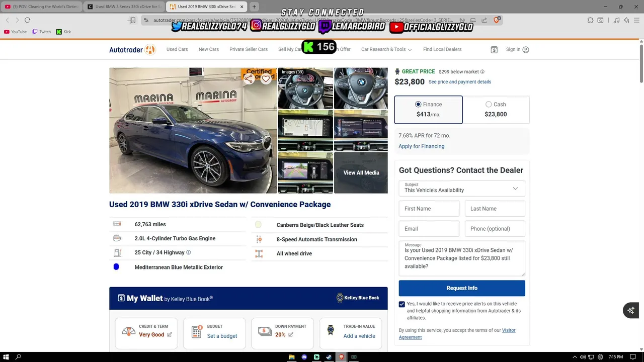Click the page vertical scrollbar
Screen dimensions: 644x362
click(x=641, y=64)
